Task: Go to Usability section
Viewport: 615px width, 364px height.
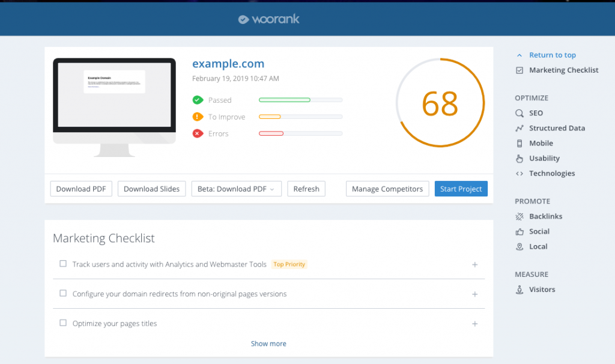Action: coord(544,158)
